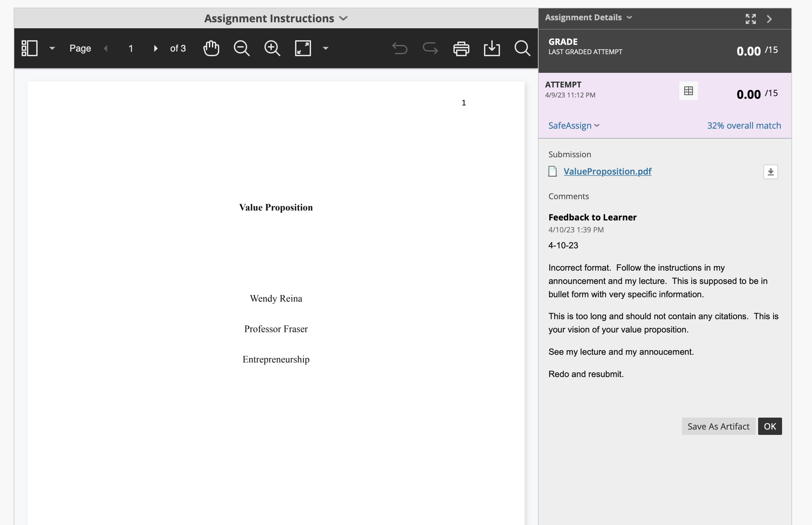The width and height of the screenshot is (812, 525).
Task: Click the 'Redo and resubmit.' comment
Action: (586, 374)
